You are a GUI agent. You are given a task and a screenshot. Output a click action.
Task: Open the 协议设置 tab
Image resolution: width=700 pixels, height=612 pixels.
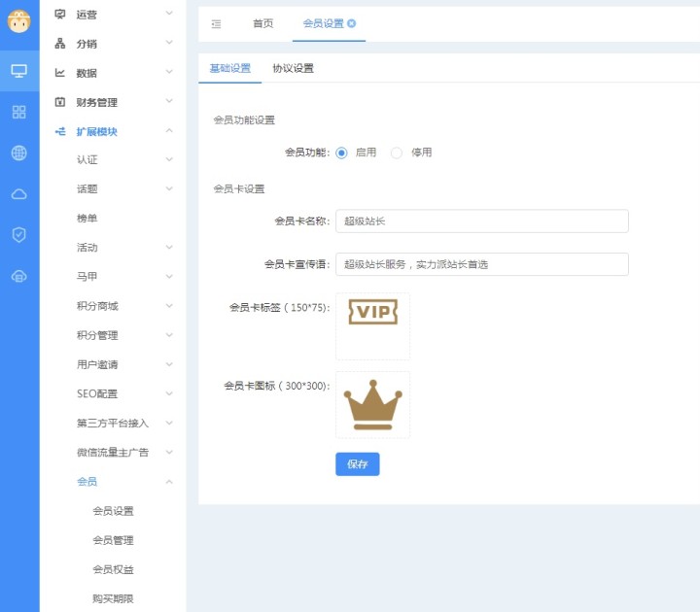[294, 68]
